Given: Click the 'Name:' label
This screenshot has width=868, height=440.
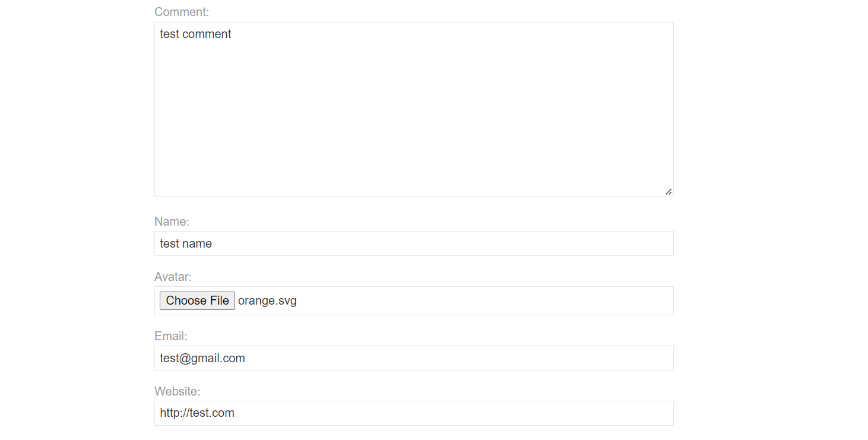Looking at the screenshot, I should tap(172, 221).
